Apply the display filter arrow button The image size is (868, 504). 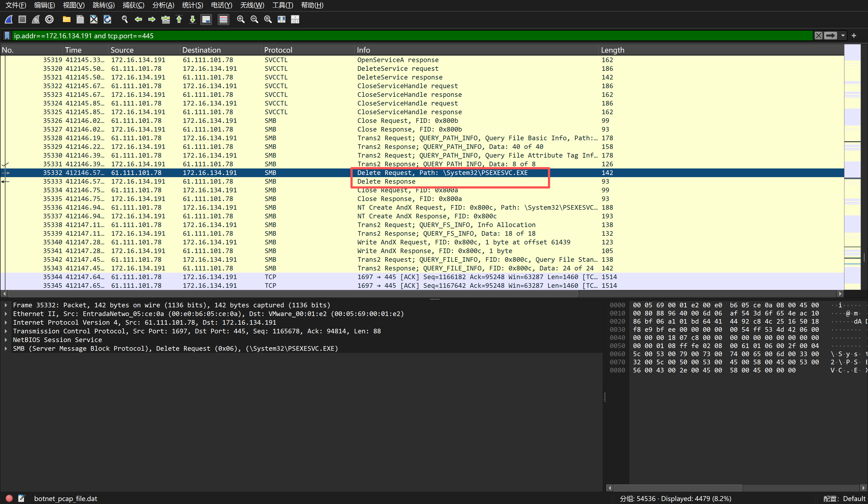click(x=831, y=36)
